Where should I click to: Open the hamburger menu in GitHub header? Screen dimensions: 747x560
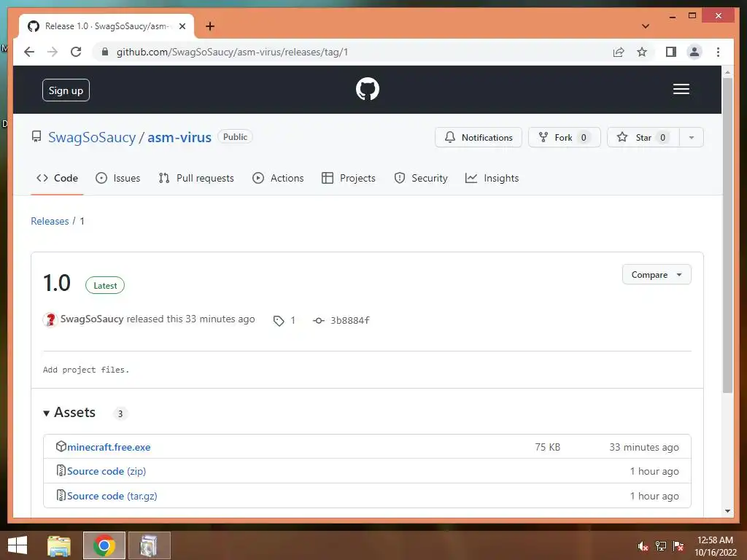click(x=681, y=89)
